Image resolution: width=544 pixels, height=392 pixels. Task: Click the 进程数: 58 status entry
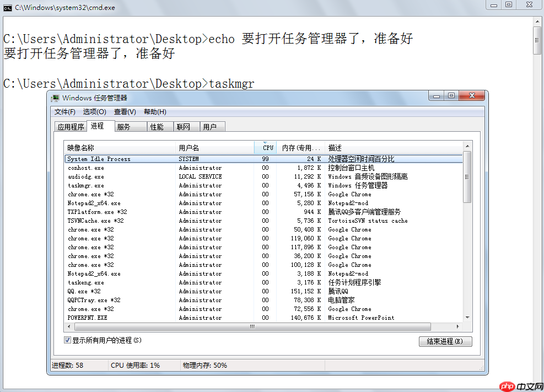pos(68,366)
